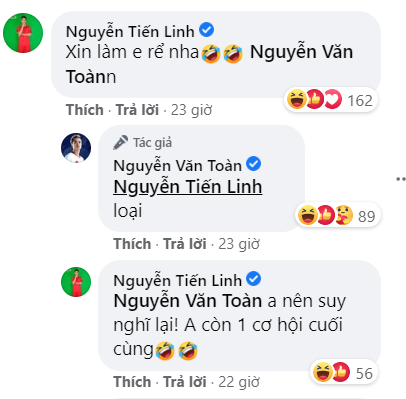The image size is (406, 399).
Task: Click Trả lời under the top comment
Action: click(137, 110)
